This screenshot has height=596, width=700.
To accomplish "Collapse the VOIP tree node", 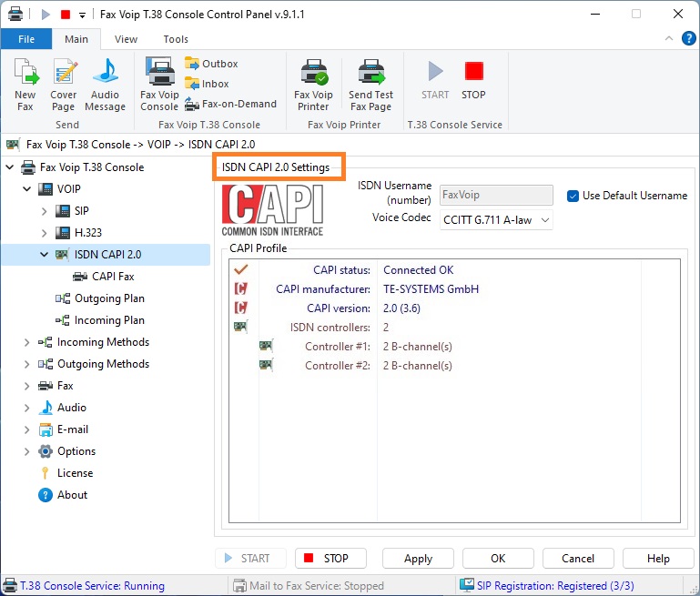I will coord(27,189).
